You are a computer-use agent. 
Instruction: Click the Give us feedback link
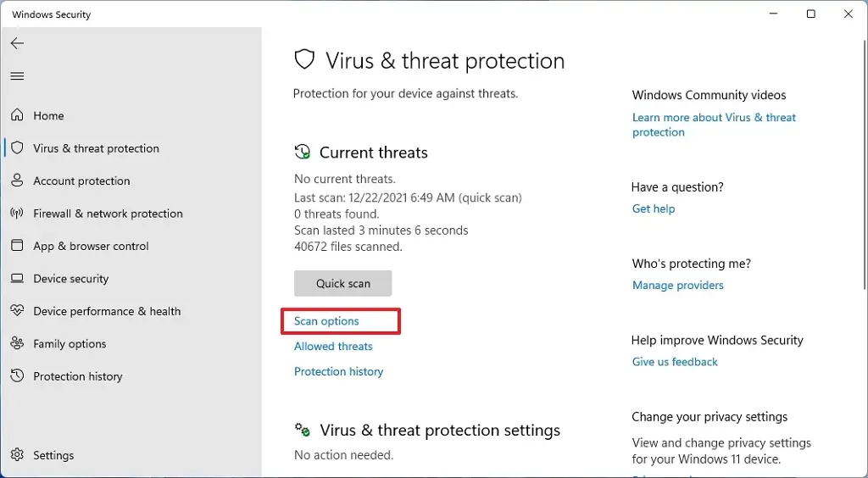[675, 362]
